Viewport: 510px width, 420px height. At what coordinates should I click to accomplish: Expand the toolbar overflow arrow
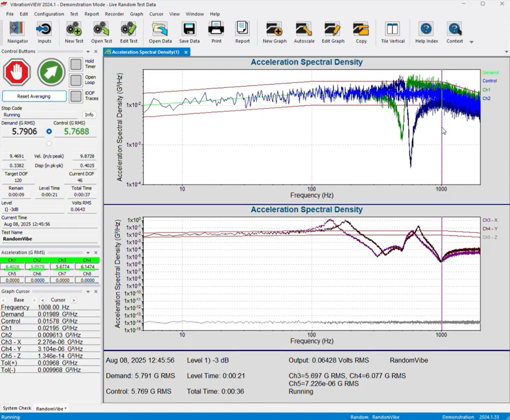(471, 42)
